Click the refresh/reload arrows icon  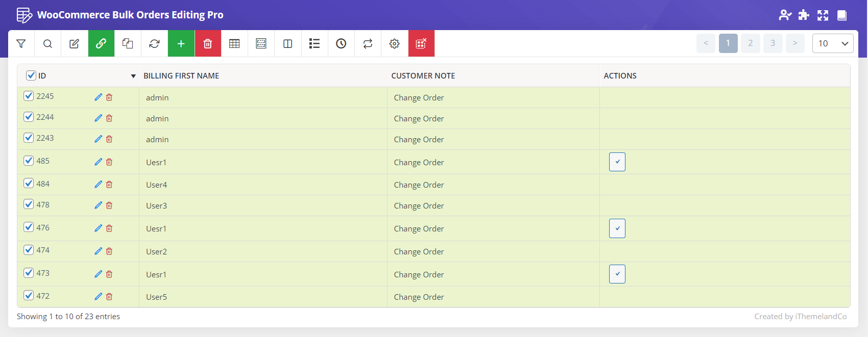coord(154,44)
